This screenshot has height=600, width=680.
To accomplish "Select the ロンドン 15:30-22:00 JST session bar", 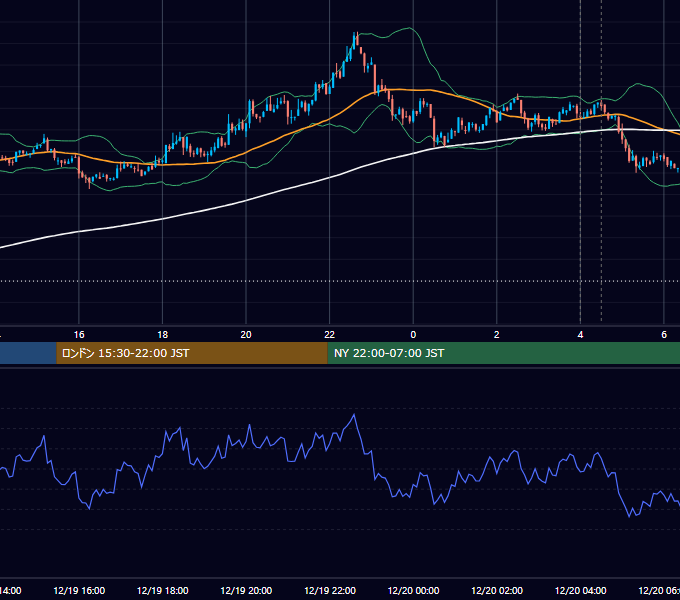I will coord(192,353).
